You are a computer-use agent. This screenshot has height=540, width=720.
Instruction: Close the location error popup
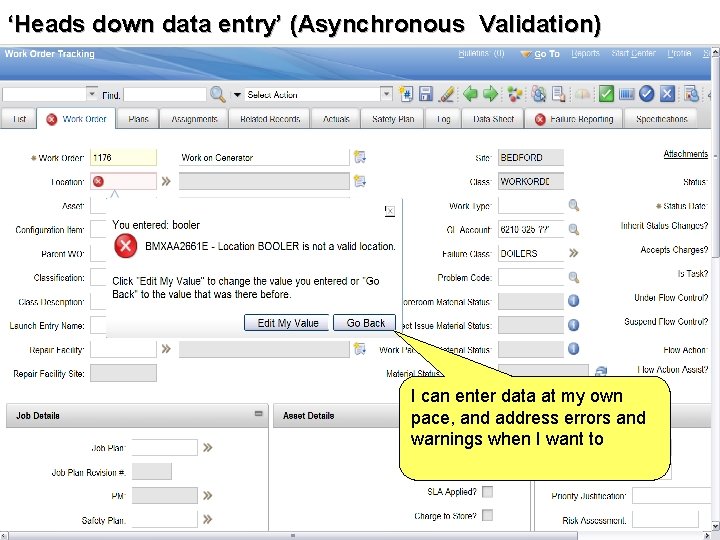click(x=389, y=210)
